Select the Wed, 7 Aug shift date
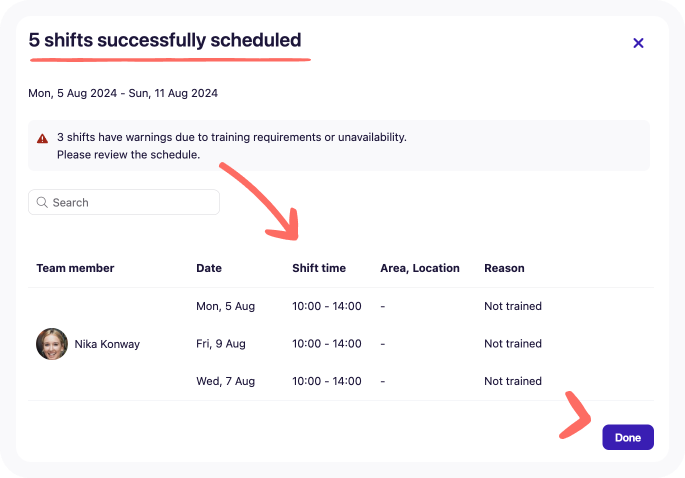685x478 pixels. click(x=226, y=381)
